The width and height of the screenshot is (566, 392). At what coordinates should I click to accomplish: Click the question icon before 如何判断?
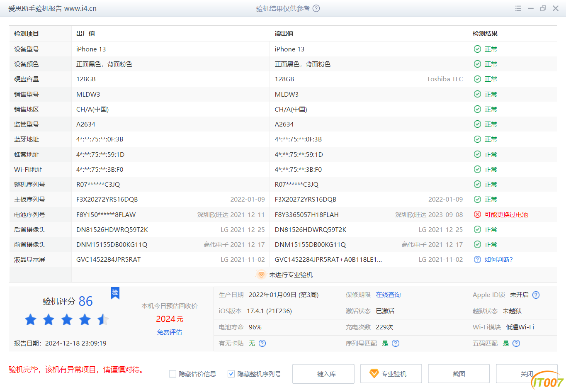(477, 260)
